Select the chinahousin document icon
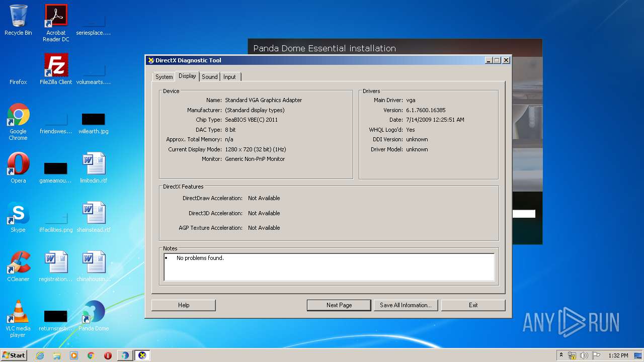 94,266
